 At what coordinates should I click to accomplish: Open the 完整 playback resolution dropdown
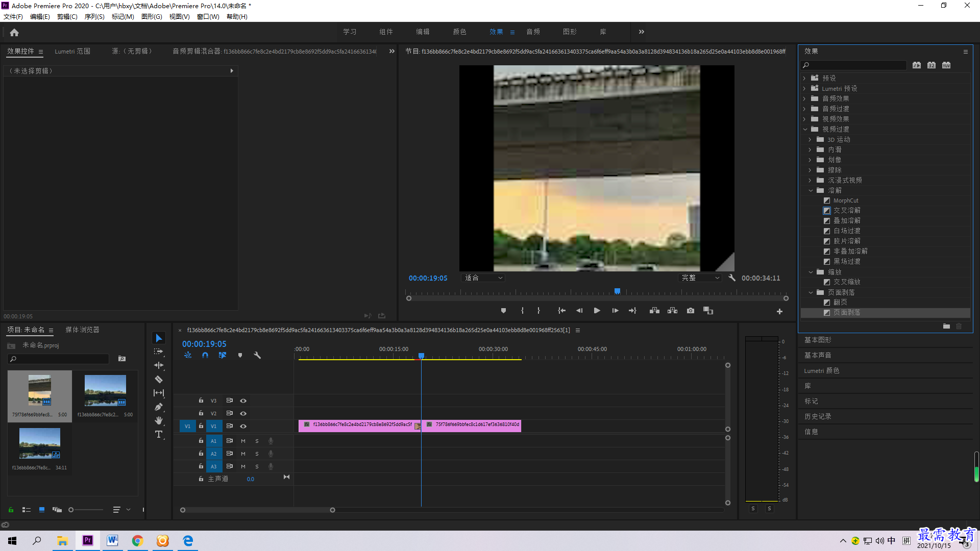(x=700, y=278)
